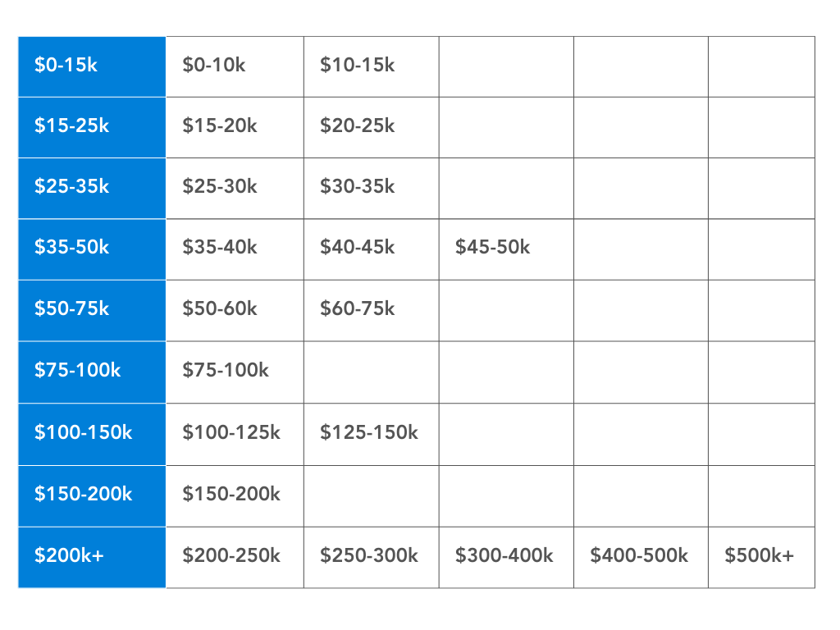Select the $10-15k cell

click(x=371, y=66)
